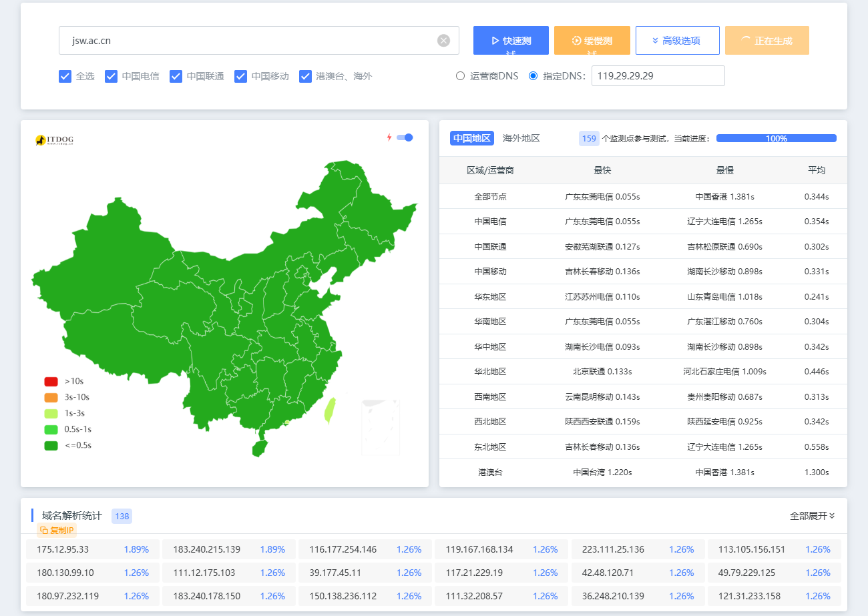Toggle the switch next to the lightning icon
The width and height of the screenshot is (868, 616).
[403, 137]
